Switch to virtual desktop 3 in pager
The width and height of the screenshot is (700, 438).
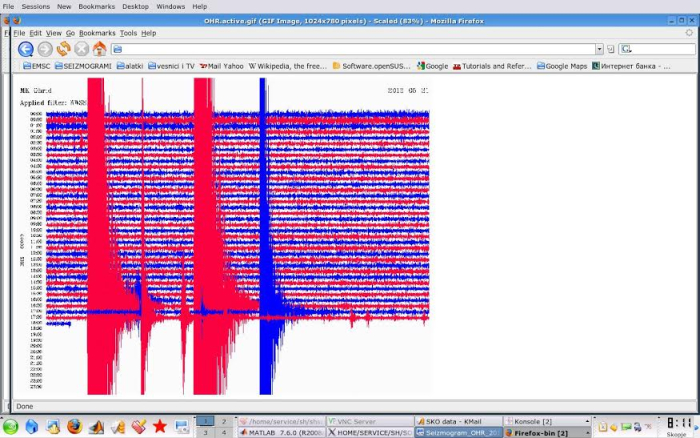[205, 433]
